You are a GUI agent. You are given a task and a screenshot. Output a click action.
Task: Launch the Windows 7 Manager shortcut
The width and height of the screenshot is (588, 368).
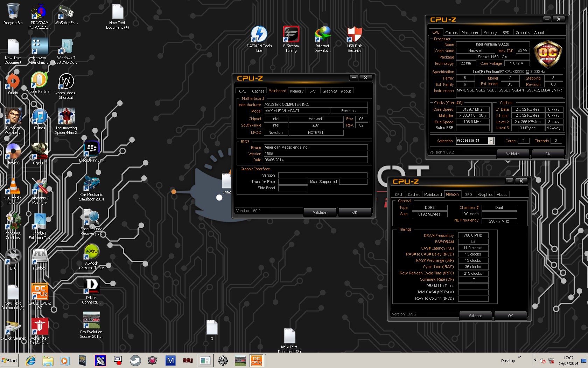[40, 191]
